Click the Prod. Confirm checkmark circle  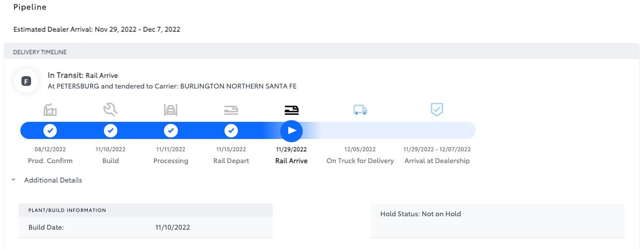pyautogui.click(x=50, y=130)
